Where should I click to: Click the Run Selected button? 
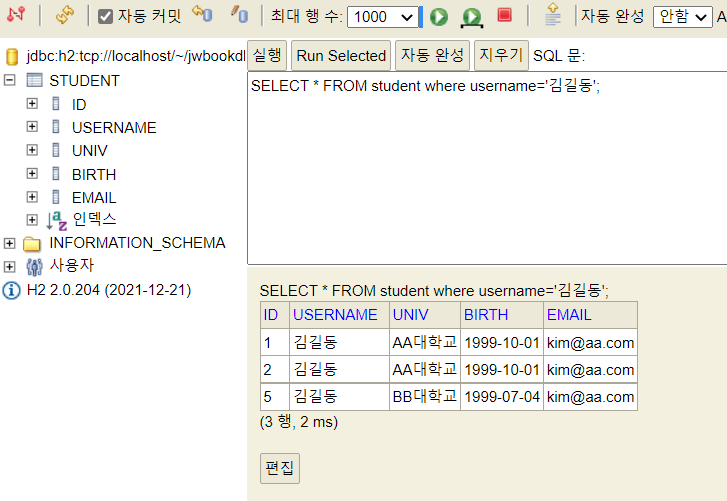(341, 56)
